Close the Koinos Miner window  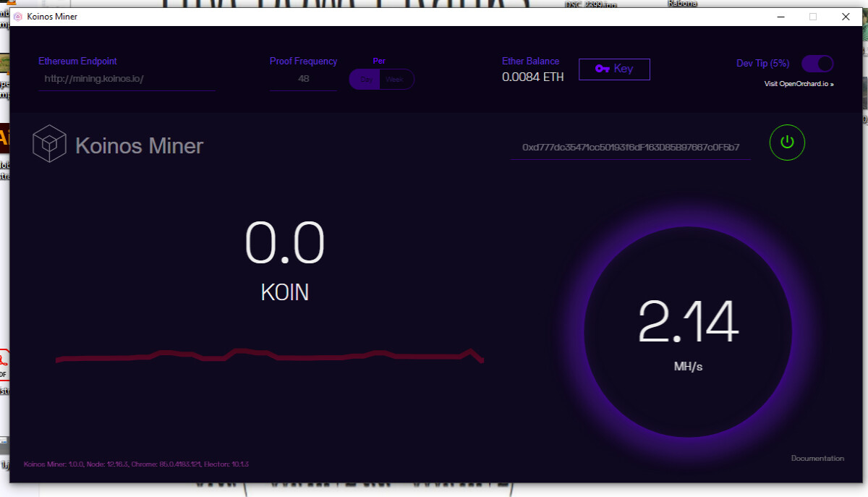846,16
